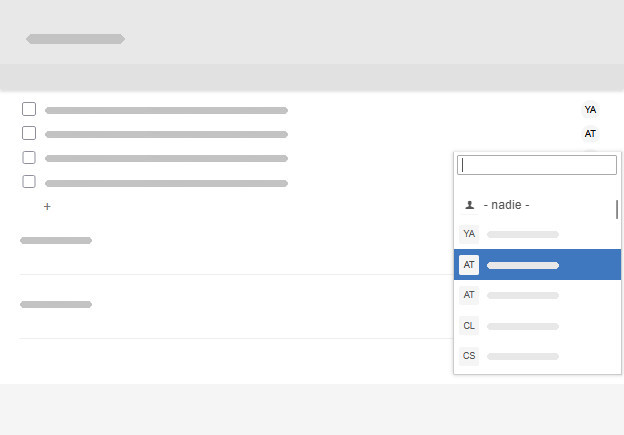
Task: Click the first checklist item text
Action: point(166,110)
